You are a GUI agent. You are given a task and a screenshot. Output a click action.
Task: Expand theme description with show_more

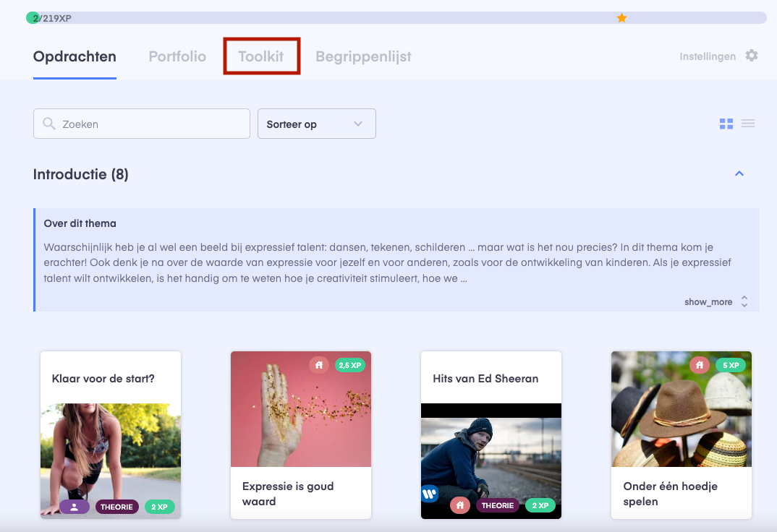(x=716, y=302)
